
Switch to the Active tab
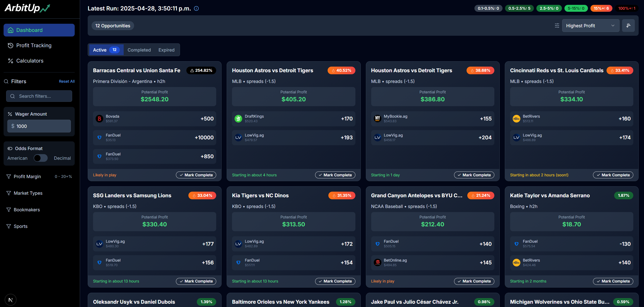[x=106, y=50]
